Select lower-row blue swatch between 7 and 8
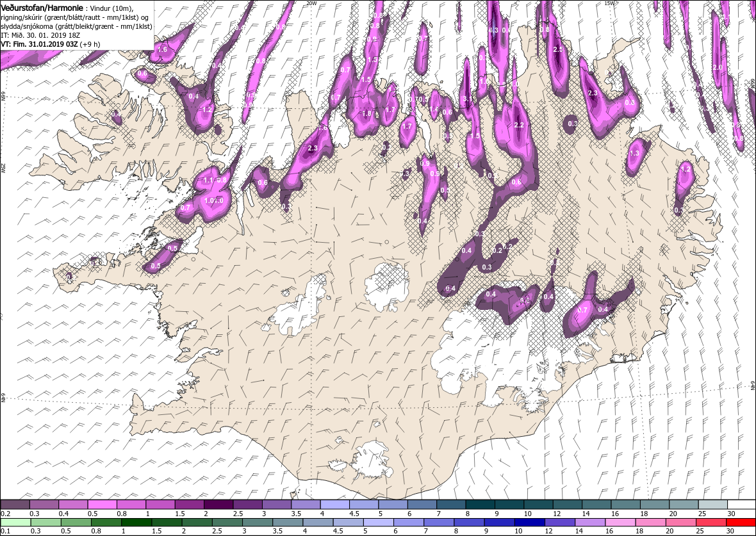 [x=438, y=523]
